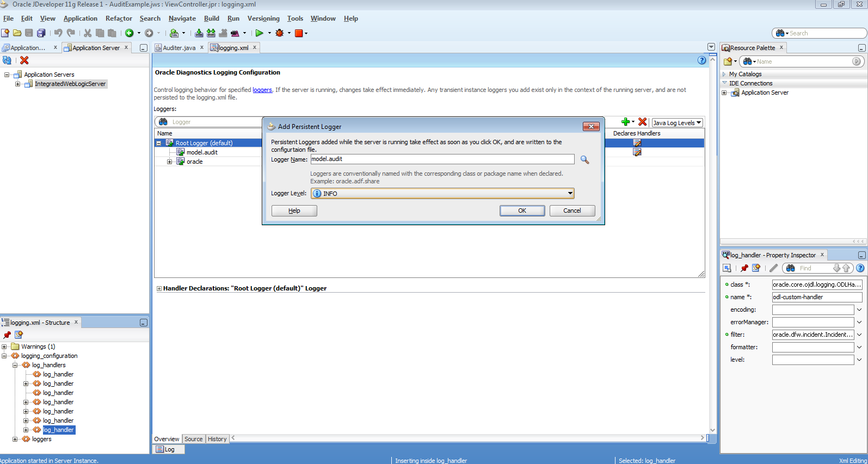868x464 pixels.
Task: Click Help button in Add Persistent Logger dialog
Action: (294, 211)
